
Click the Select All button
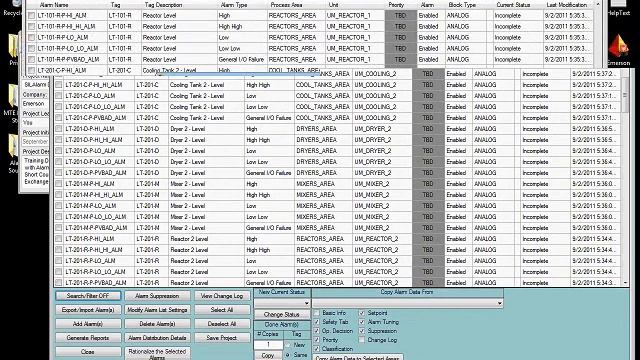pyautogui.click(x=222, y=310)
